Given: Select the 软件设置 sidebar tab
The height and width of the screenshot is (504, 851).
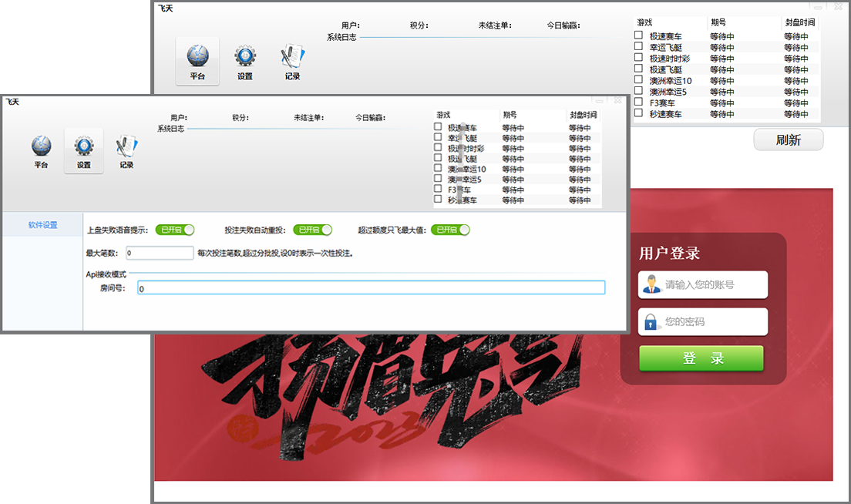Looking at the screenshot, I should click(42, 225).
